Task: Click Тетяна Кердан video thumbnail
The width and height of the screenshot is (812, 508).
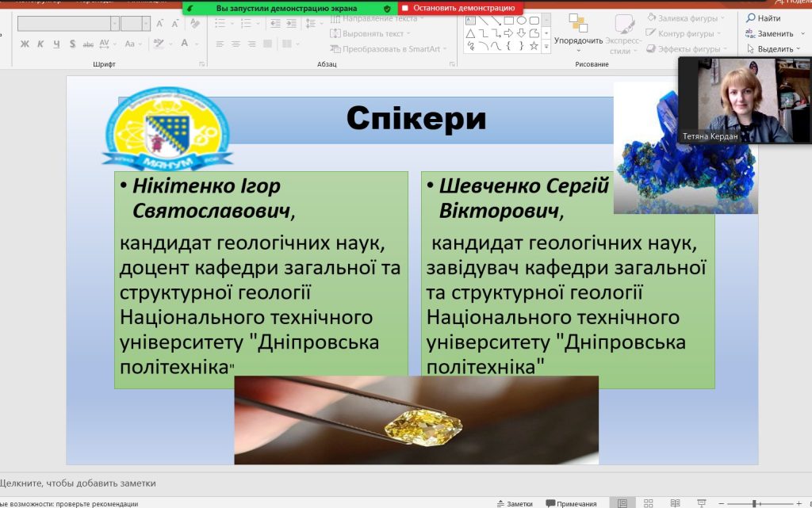Action: 745,101
